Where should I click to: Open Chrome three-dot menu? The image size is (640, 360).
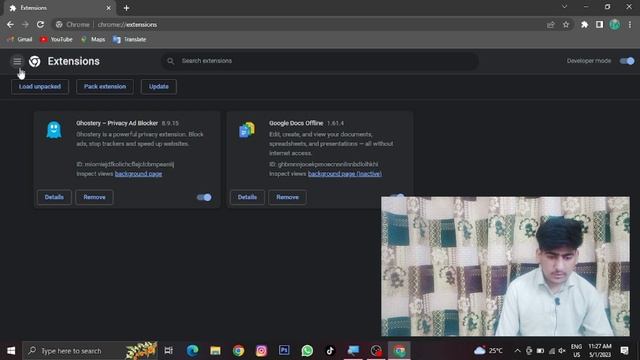(x=630, y=24)
